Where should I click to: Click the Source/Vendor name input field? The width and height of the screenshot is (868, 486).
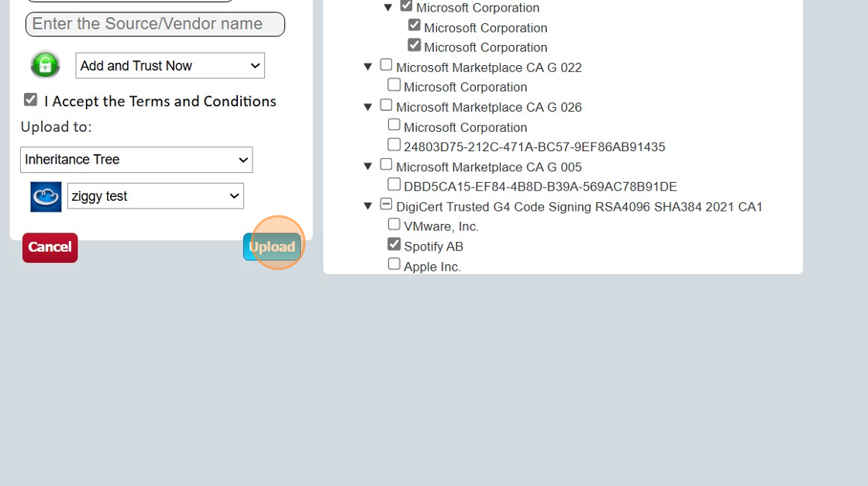pyautogui.click(x=154, y=24)
